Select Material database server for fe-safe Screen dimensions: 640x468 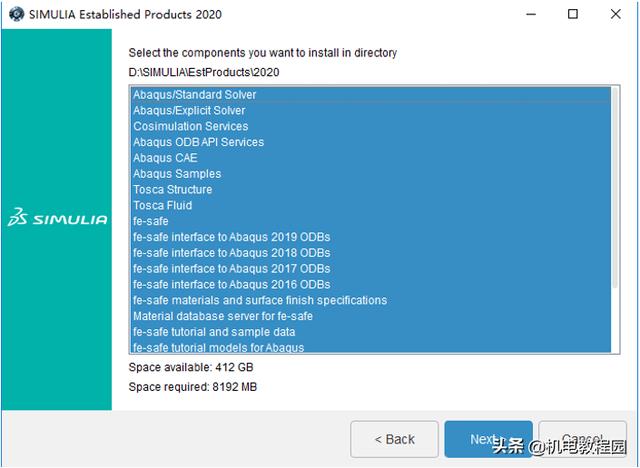[x=371, y=316]
